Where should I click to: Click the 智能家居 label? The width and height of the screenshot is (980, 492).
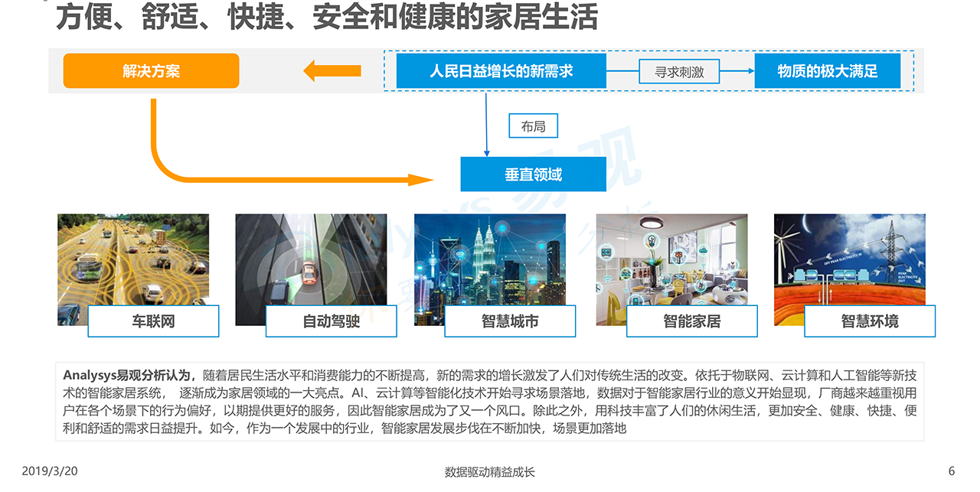(x=692, y=321)
